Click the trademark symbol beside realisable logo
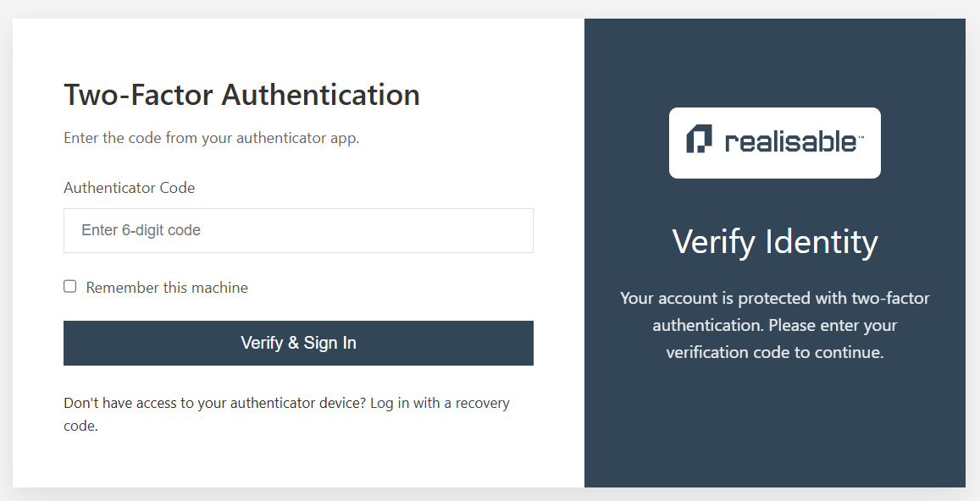980x501 pixels. (x=861, y=136)
